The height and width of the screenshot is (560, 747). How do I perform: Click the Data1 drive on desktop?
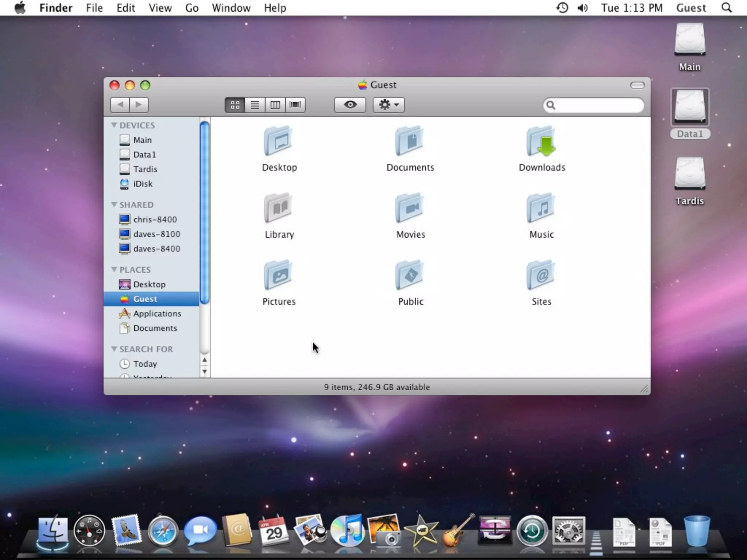[689, 108]
